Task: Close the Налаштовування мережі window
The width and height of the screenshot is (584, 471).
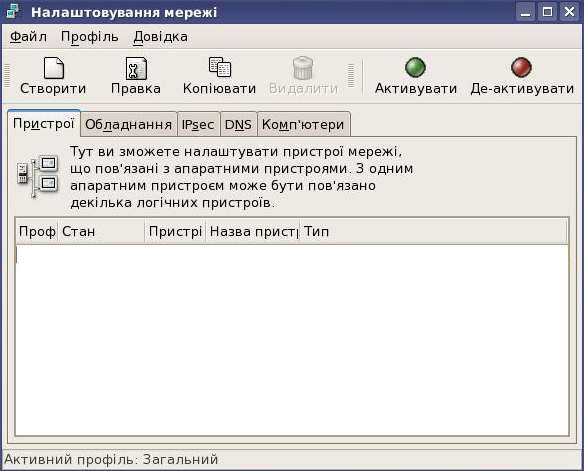Action: tap(569, 12)
